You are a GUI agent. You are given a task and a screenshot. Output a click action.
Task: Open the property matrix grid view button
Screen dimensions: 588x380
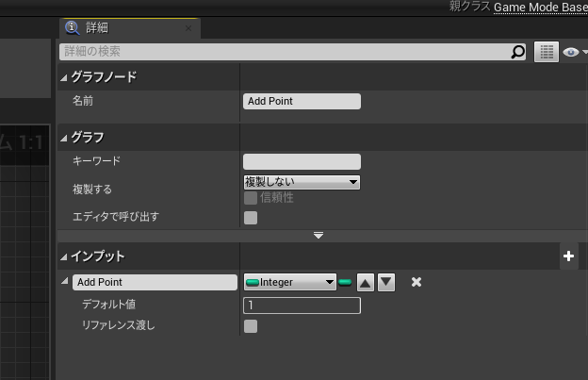coord(547,52)
